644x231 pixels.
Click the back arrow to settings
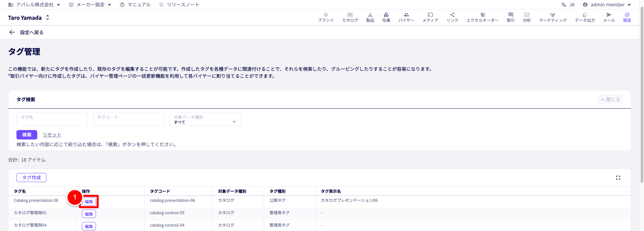pyautogui.click(x=12, y=33)
